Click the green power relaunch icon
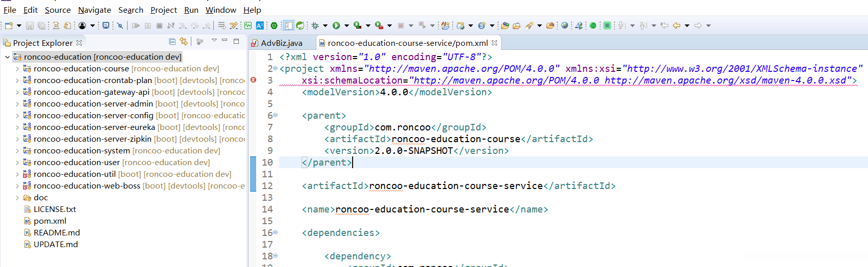Viewport: 868px width, 267px height. pyautogui.click(x=274, y=25)
